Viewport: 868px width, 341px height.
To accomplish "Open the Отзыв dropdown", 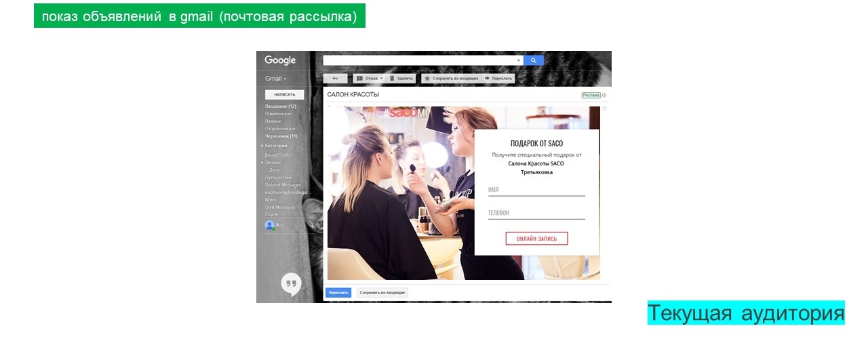I will (370, 79).
